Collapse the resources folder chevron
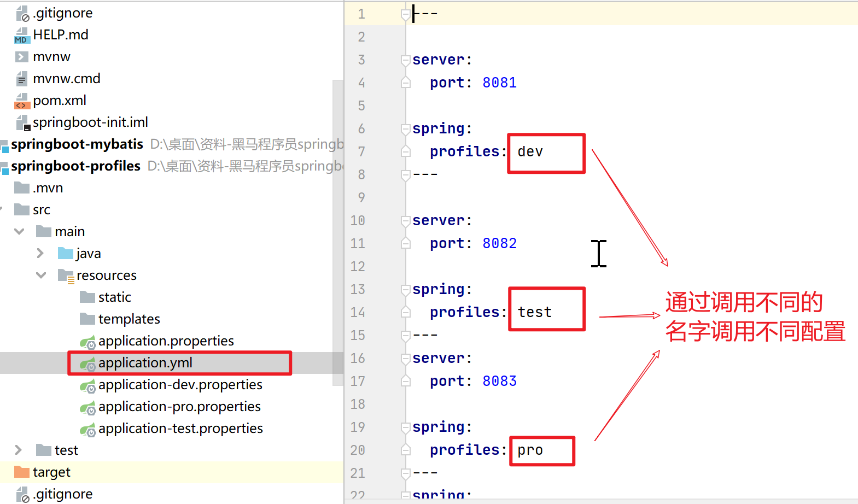Viewport: 858px width, 504px height. [41, 276]
